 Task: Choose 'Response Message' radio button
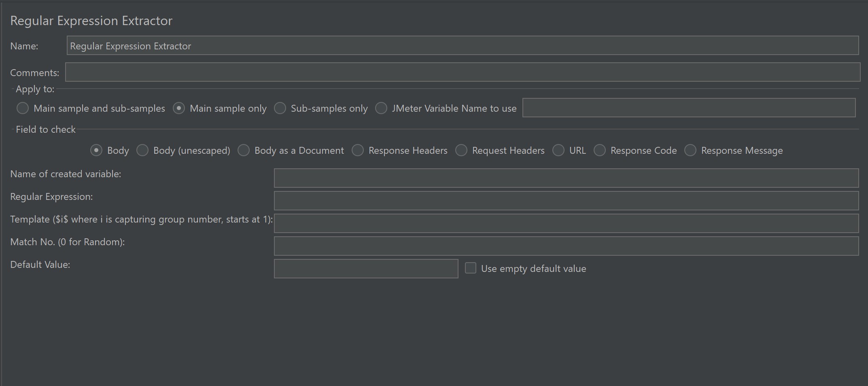point(690,150)
